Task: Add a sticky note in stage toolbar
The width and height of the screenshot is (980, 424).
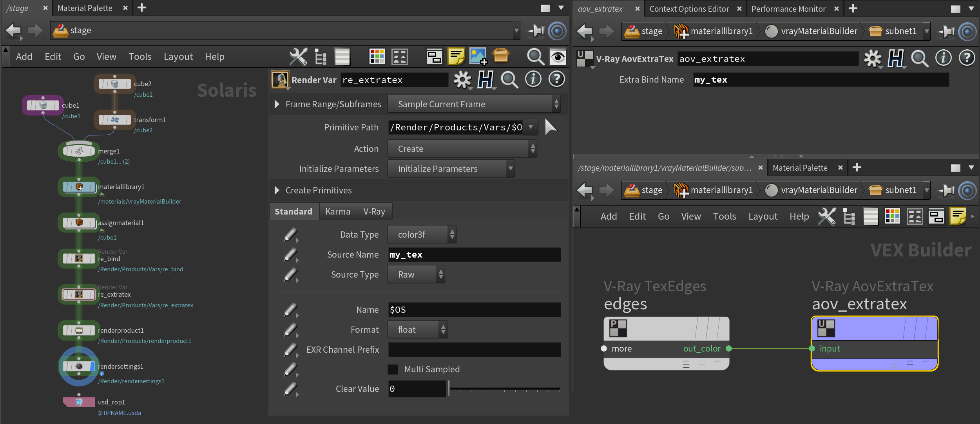Action: pyautogui.click(x=456, y=57)
